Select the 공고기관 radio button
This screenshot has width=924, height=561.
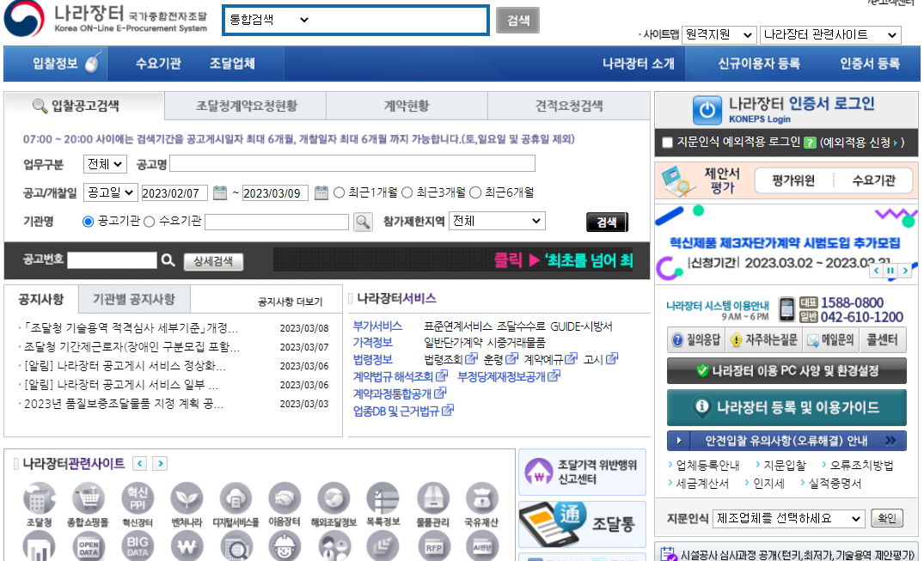[x=88, y=222]
